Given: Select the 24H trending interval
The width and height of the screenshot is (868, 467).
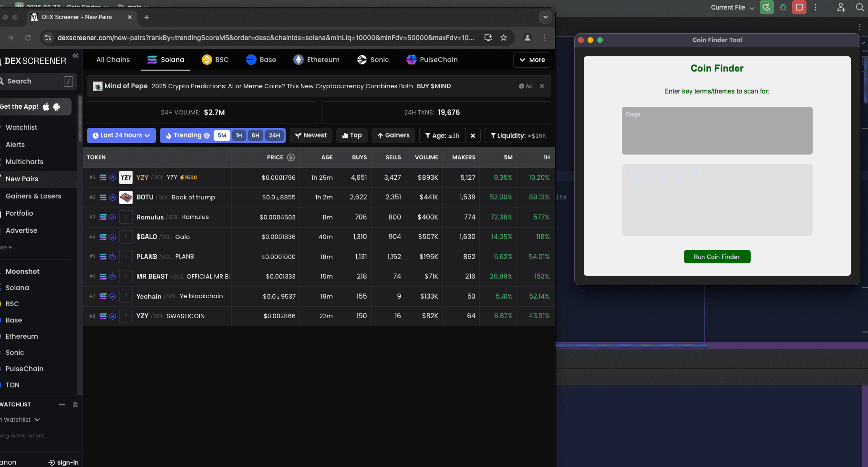Looking at the screenshot, I should [x=274, y=135].
